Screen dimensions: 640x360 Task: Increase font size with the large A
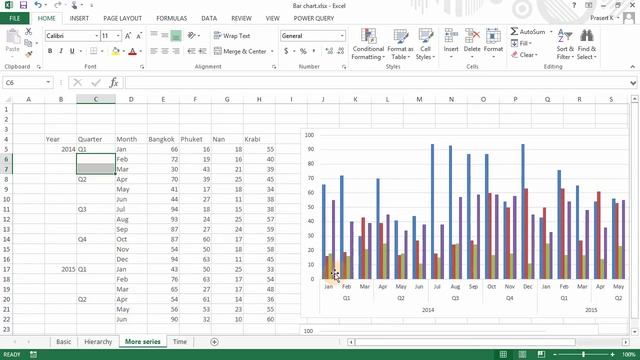coord(128,36)
